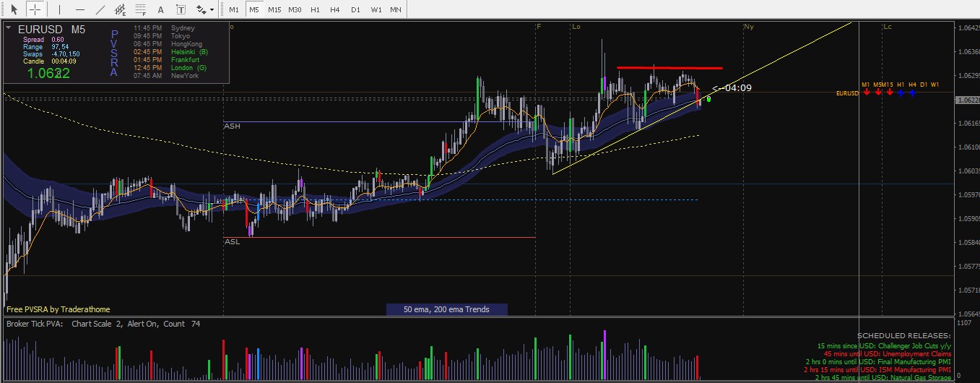The height and width of the screenshot is (383, 980).
Task: Click the 'Lo' London session marker label
Action: coord(576,27)
